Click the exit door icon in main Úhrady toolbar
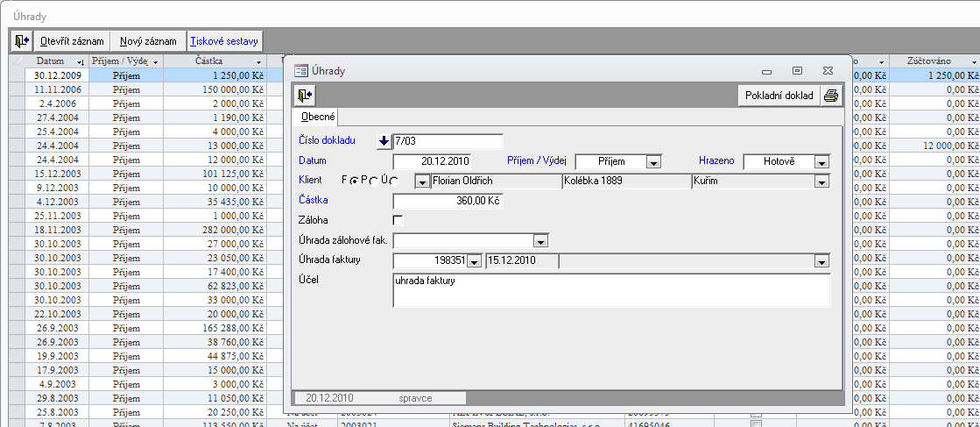Viewport: 980px width, 427px height. pos(22,41)
